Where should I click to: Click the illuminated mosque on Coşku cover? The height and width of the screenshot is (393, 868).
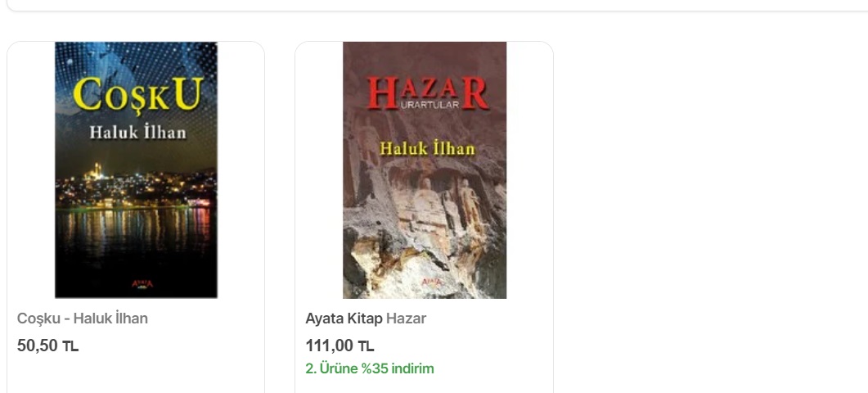[97, 172]
